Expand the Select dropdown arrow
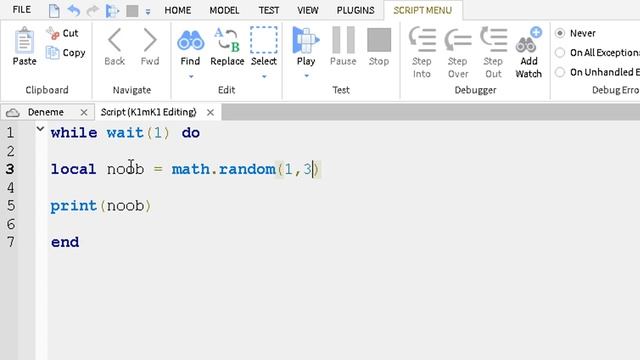 [x=264, y=77]
